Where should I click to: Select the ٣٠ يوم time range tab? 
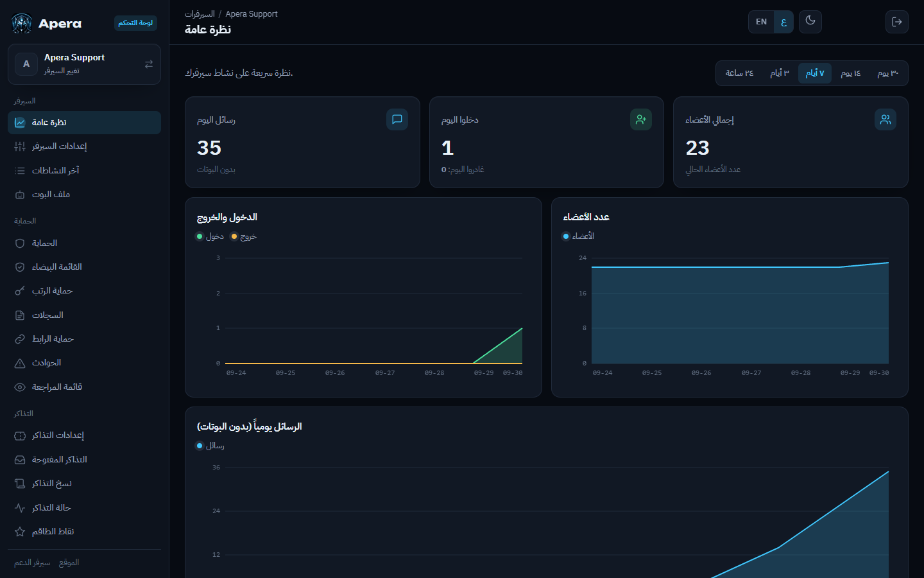888,73
